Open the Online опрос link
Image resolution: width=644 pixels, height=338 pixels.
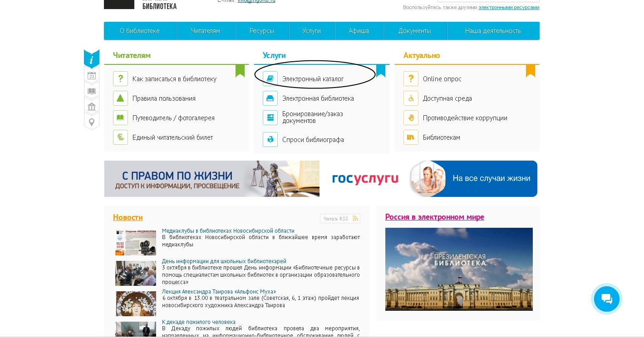click(x=442, y=79)
